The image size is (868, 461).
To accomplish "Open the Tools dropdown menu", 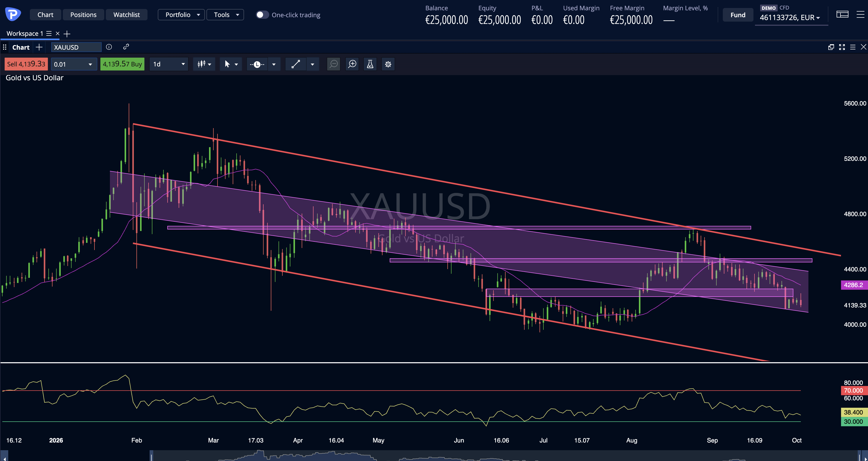I will tap(225, 15).
